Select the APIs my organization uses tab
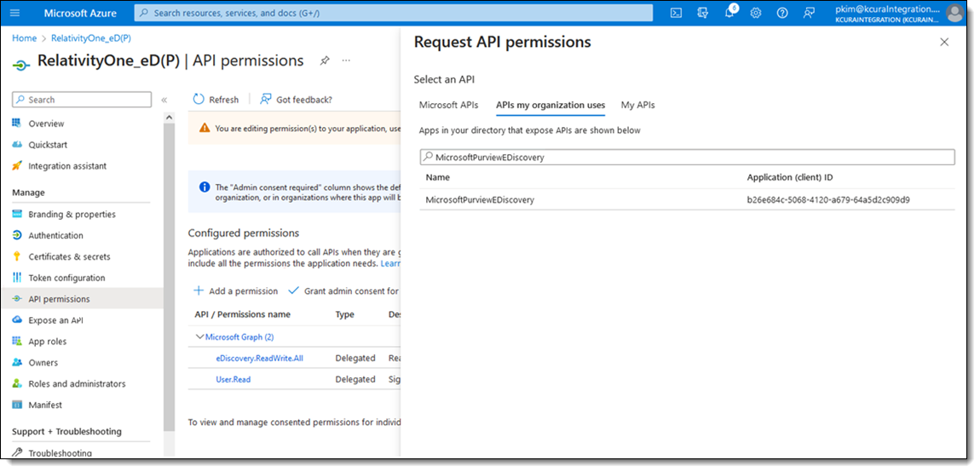Viewport: 980px width, 472px height. [551, 105]
